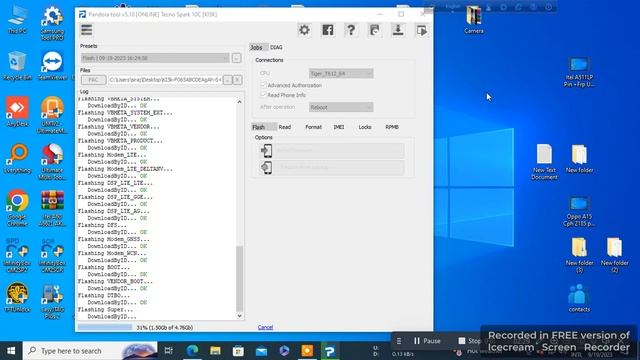Viewport: 640px width, 360px height.
Task: Open This PC desktop icon
Action: pos(17,19)
